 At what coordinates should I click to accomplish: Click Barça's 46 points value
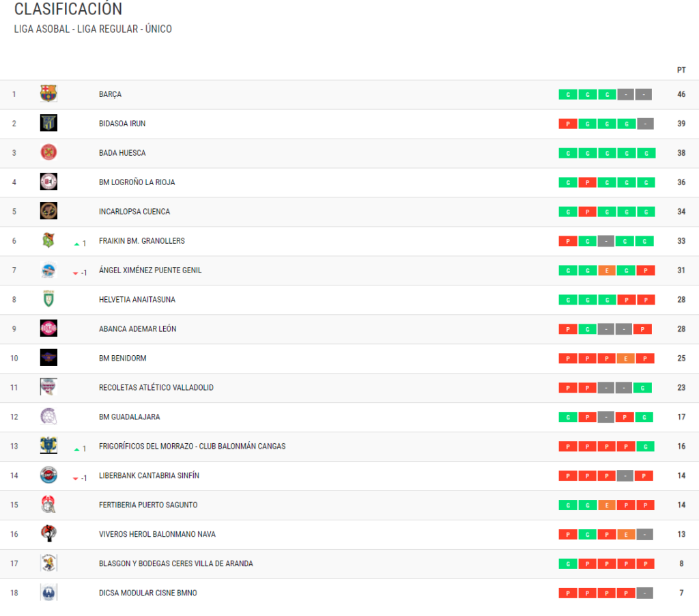coord(681,94)
